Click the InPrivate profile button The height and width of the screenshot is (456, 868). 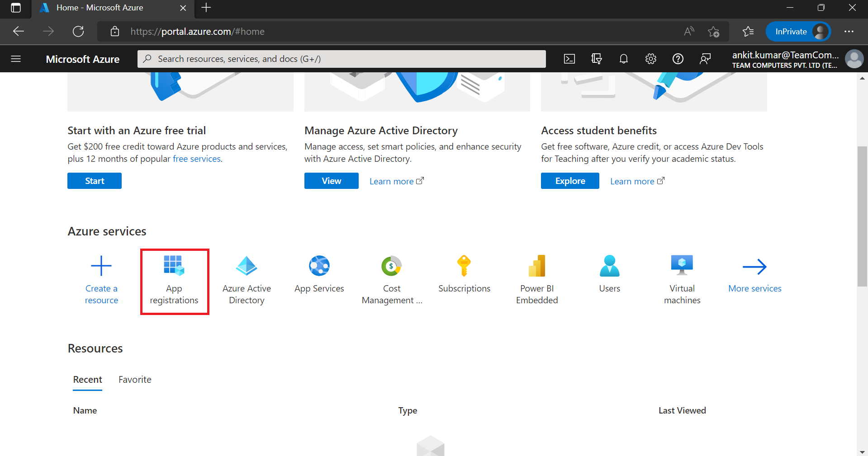click(798, 31)
